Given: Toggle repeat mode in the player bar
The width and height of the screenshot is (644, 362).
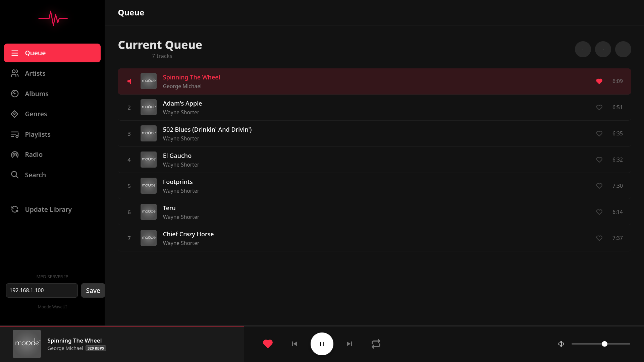Looking at the screenshot, I should (376, 344).
